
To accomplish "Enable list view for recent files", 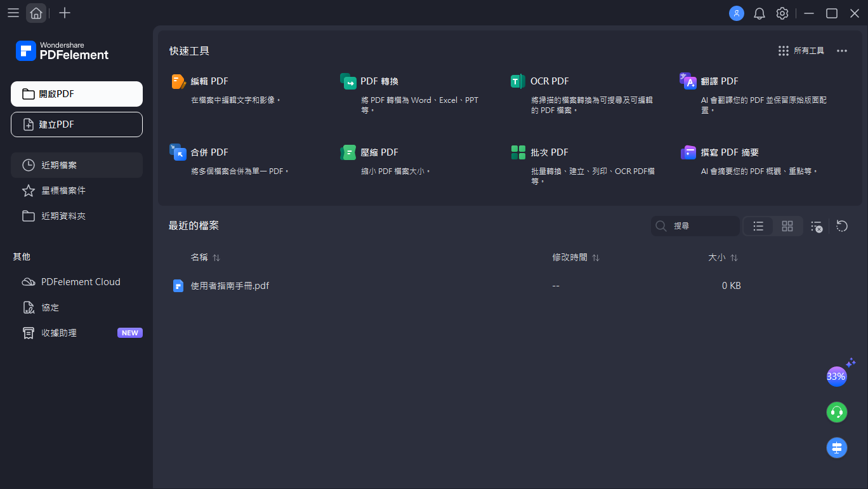I will click(x=758, y=225).
